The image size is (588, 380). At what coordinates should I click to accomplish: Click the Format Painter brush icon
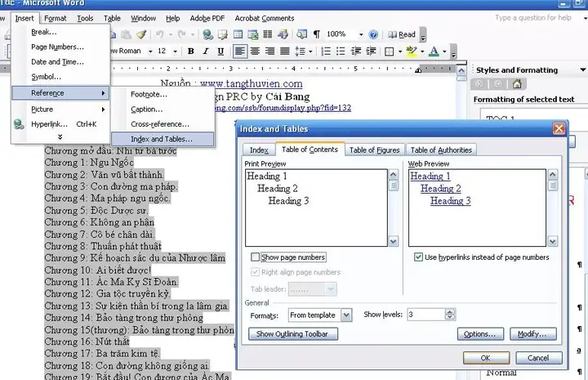[x=141, y=34]
